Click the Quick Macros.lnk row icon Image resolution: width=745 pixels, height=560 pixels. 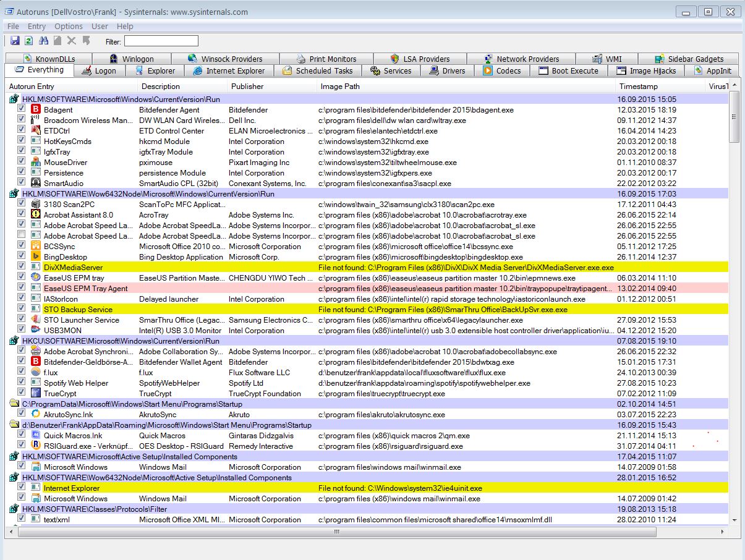tap(36, 436)
